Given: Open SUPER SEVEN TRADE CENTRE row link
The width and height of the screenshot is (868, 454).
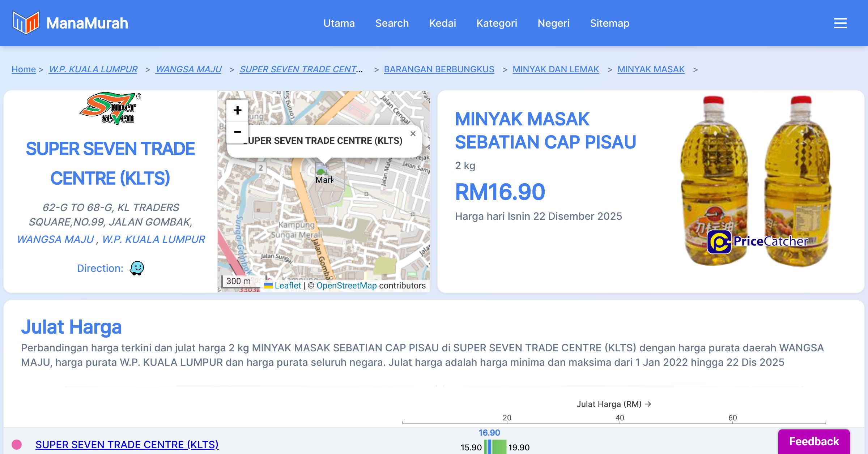Looking at the screenshot, I should (x=127, y=444).
